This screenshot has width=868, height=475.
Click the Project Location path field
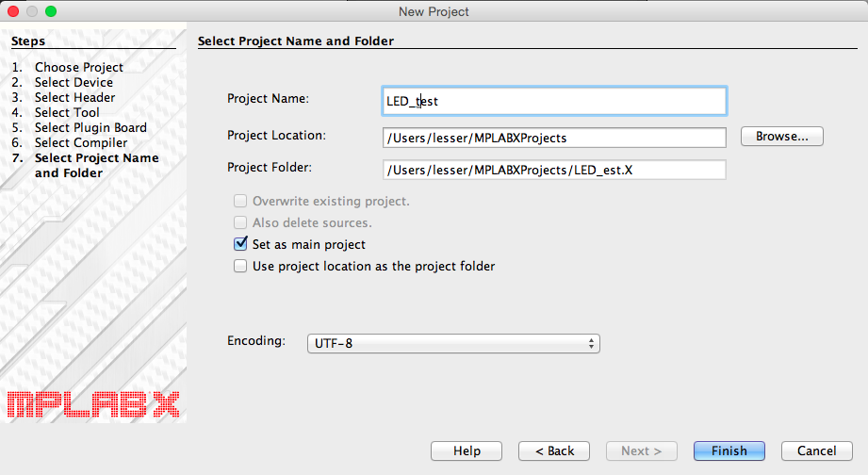pyautogui.click(x=554, y=138)
